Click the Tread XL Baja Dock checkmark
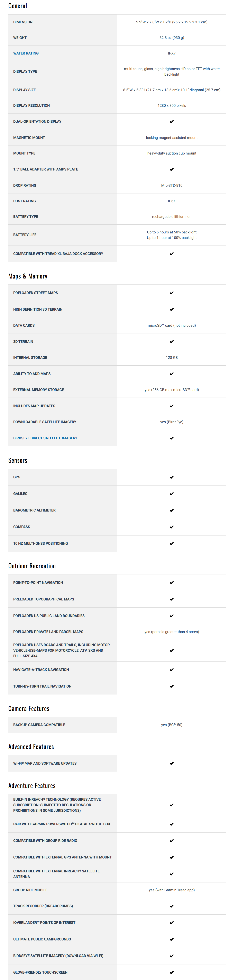The image size is (229, 980). (x=172, y=254)
